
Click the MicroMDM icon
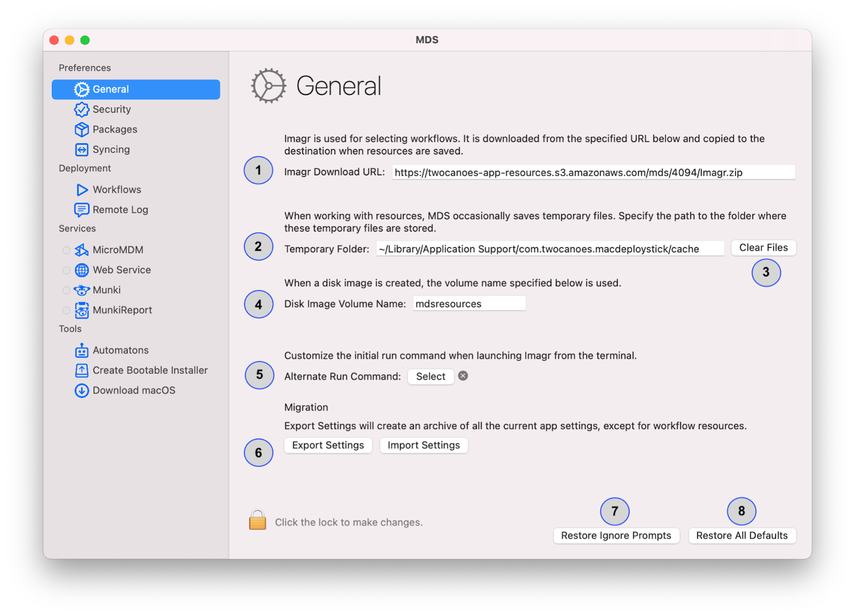[x=81, y=250]
